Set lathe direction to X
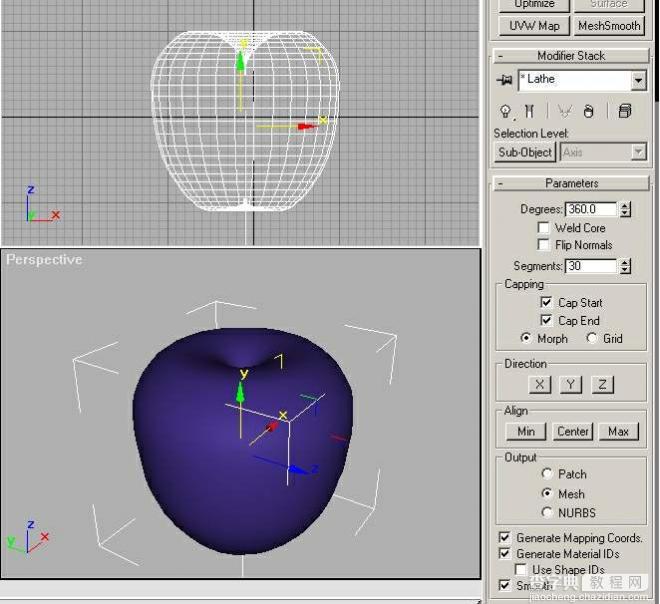 tap(540, 384)
